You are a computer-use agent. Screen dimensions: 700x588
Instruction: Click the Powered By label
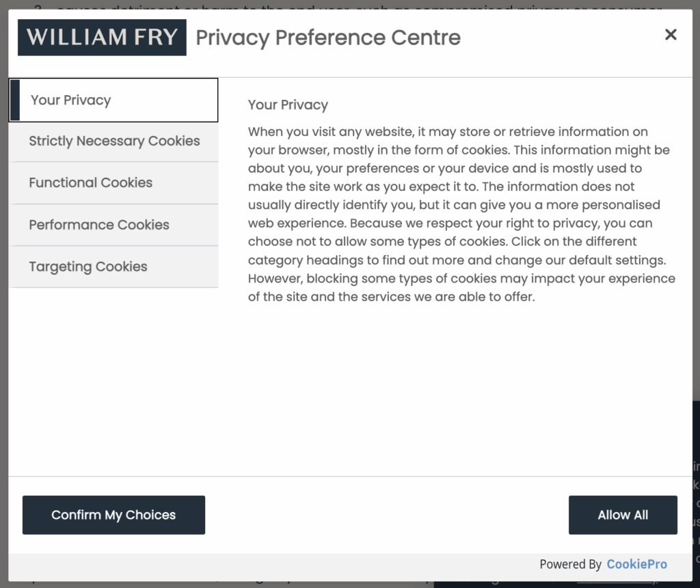pyautogui.click(x=571, y=564)
